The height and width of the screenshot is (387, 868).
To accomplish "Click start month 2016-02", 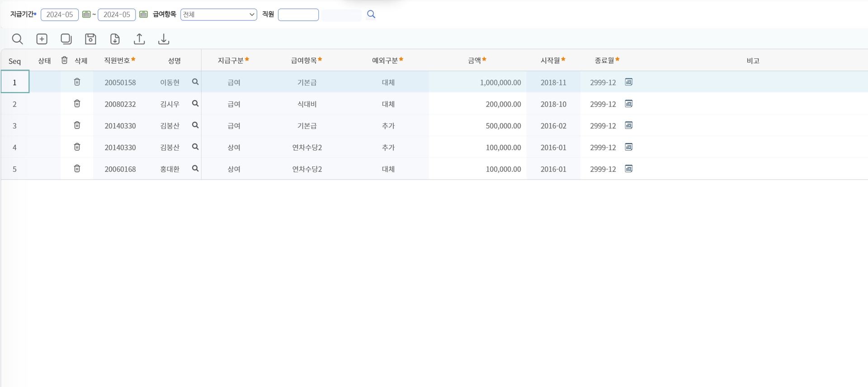I will coord(553,126).
